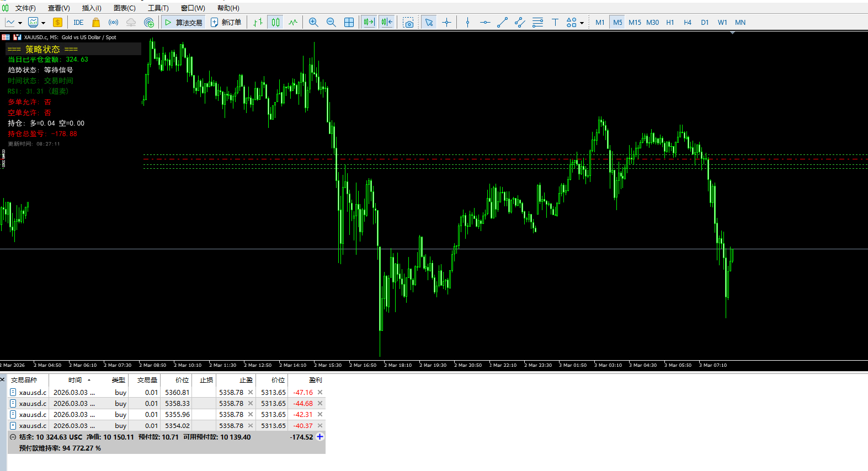This screenshot has width=868, height=471.
Task: Zoom out on the chart
Action: click(331, 22)
